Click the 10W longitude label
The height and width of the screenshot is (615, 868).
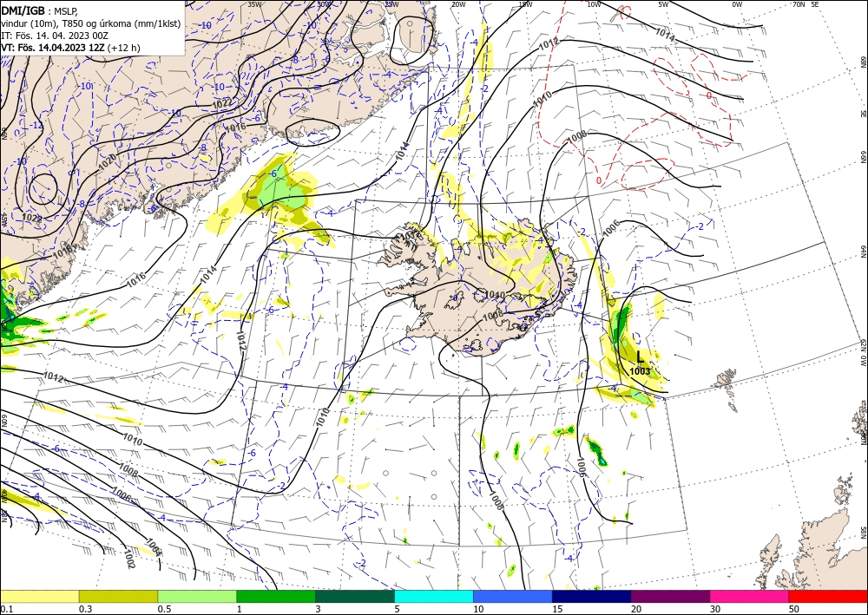point(594,4)
